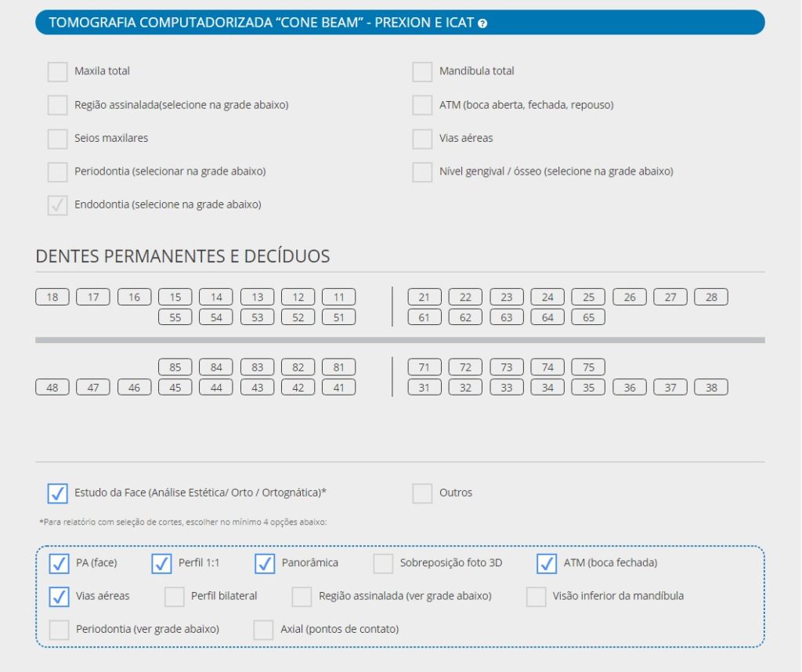
Task: Click the help icon beside PREXION E ICAT
Action: click(x=482, y=23)
